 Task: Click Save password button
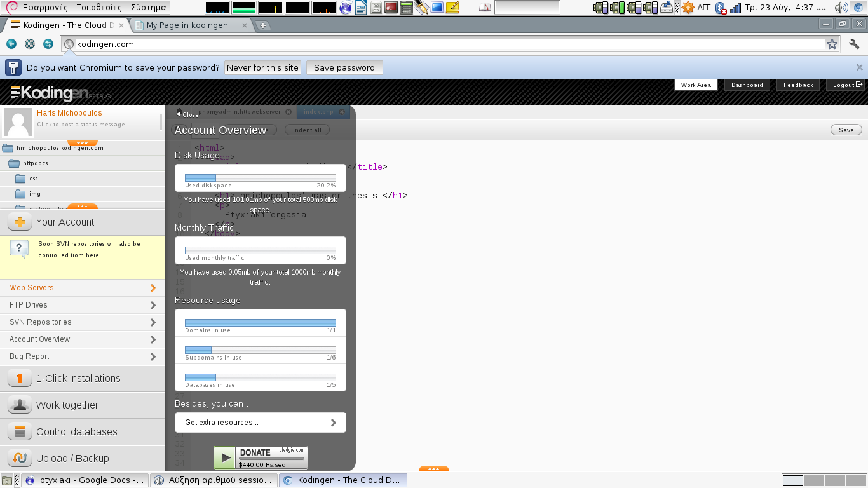pos(344,67)
